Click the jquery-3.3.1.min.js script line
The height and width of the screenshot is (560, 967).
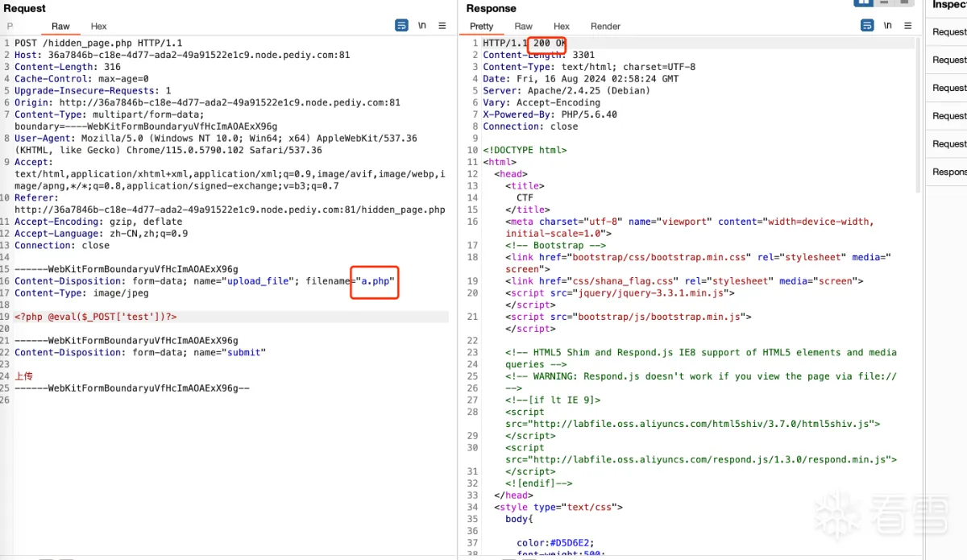[620, 293]
